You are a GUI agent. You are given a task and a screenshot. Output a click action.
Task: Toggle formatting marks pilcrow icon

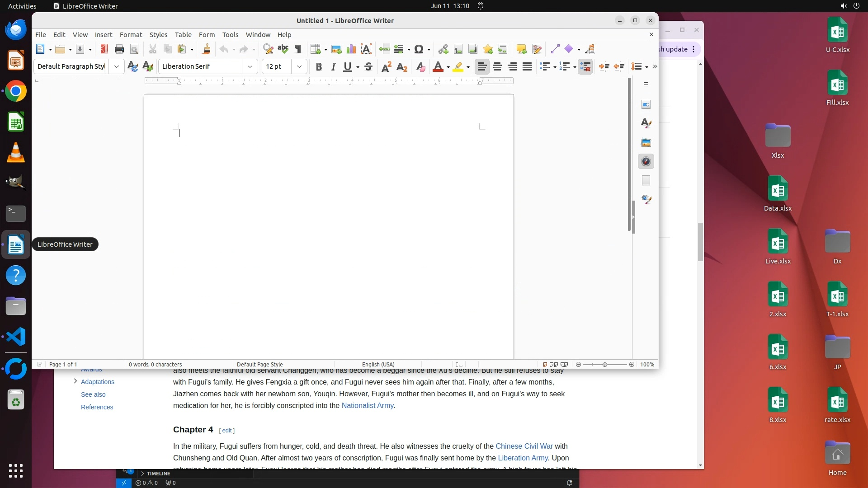(x=298, y=49)
